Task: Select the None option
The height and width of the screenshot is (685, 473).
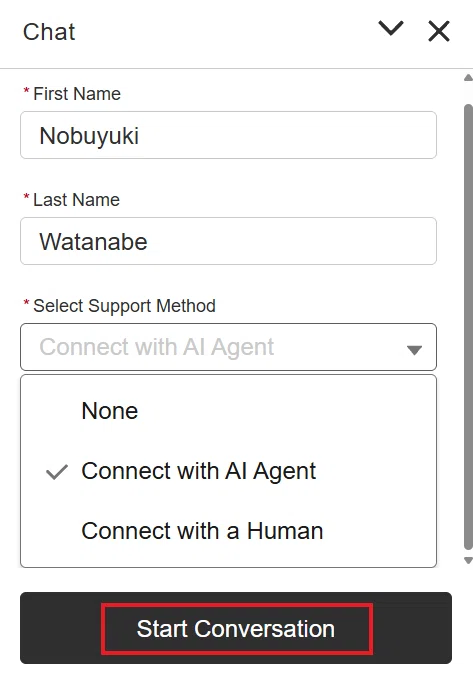Action: (228, 411)
